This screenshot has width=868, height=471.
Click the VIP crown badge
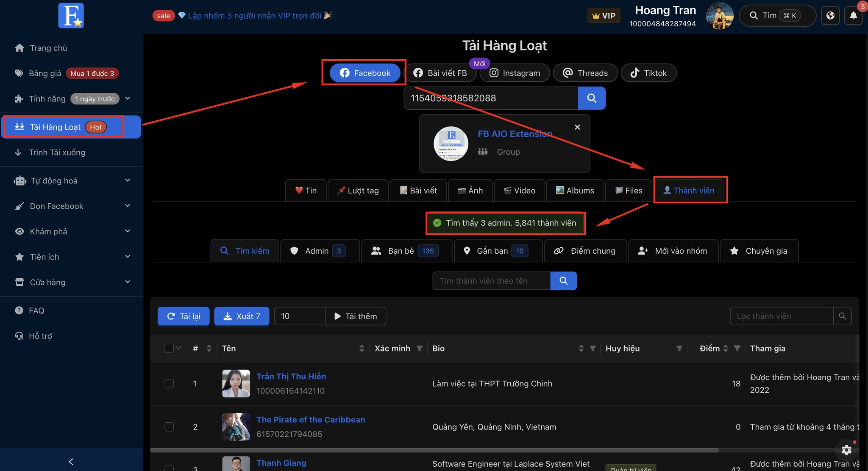click(x=604, y=16)
